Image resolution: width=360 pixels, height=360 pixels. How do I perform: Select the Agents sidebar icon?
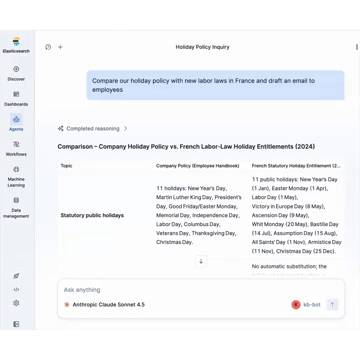16,119
